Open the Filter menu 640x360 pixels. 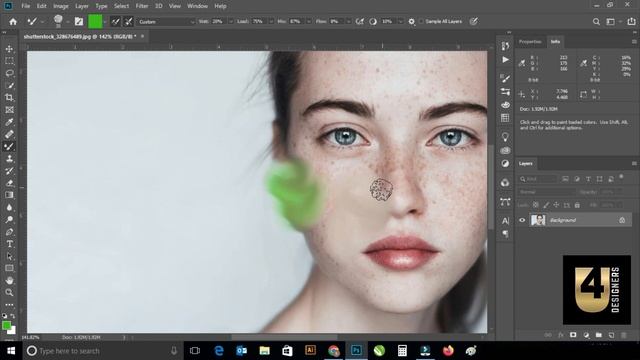pos(142,6)
